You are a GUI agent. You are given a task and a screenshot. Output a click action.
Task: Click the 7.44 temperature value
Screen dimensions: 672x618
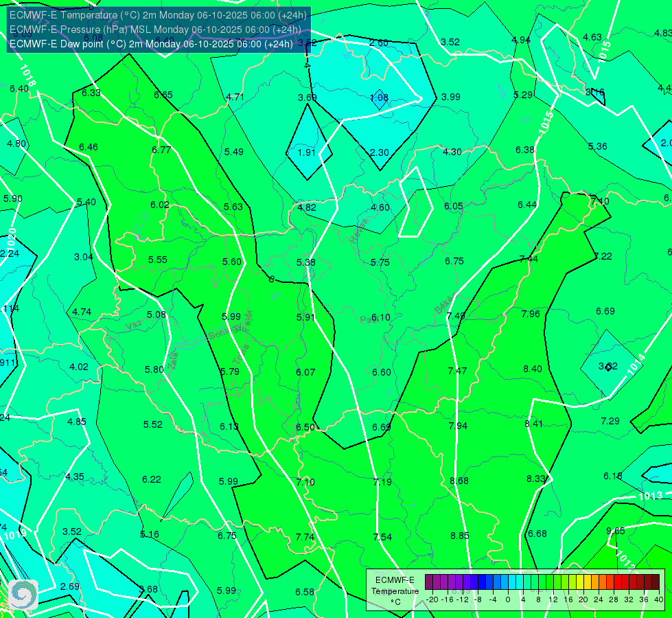[529, 259]
